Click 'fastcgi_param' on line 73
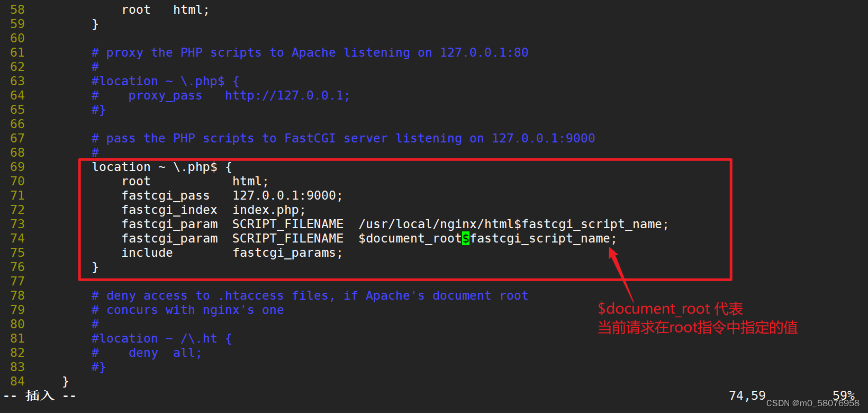 pyautogui.click(x=169, y=224)
